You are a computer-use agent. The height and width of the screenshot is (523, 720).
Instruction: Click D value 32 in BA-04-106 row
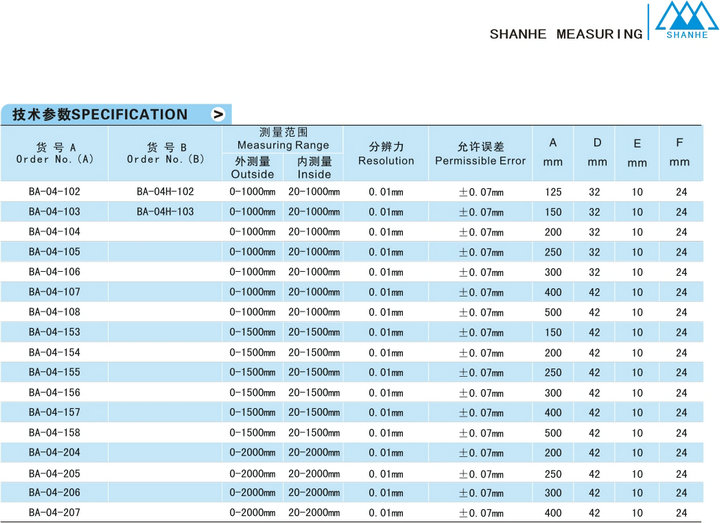pos(594,272)
